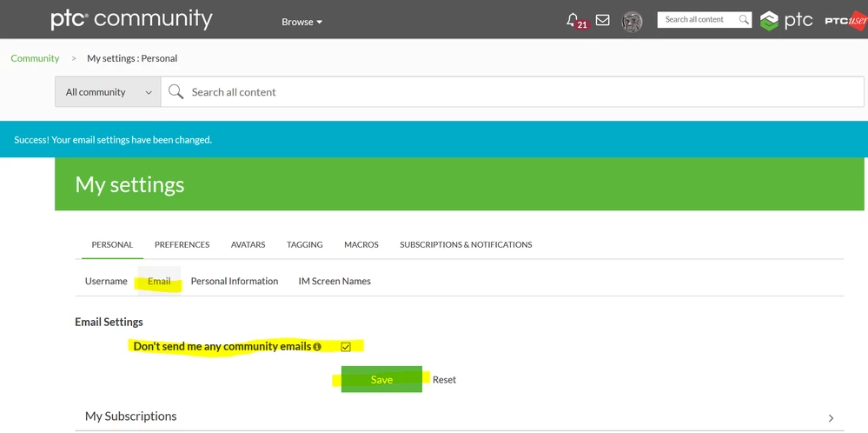Click the info icon beside community emails label
The image size is (868, 433).
tap(316, 347)
